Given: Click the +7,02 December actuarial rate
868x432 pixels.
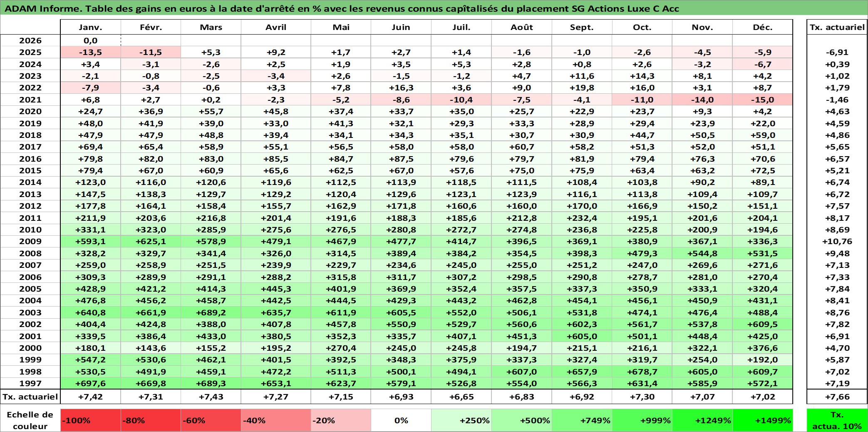Looking at the screenshot, I should point(763,397).
